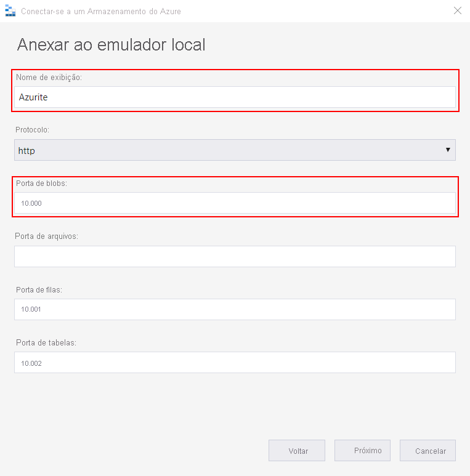
Task: Click the Protocolo label
Action: click(32, 130)
